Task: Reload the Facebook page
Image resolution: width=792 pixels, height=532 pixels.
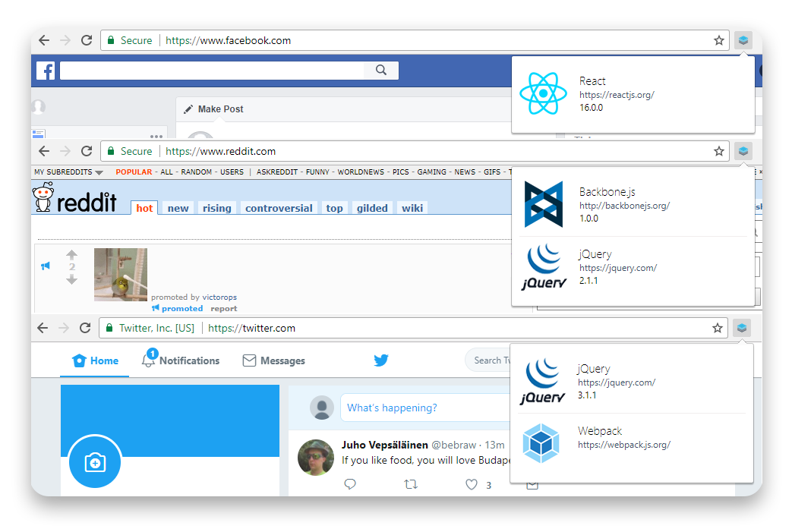Action: [87, 40]
